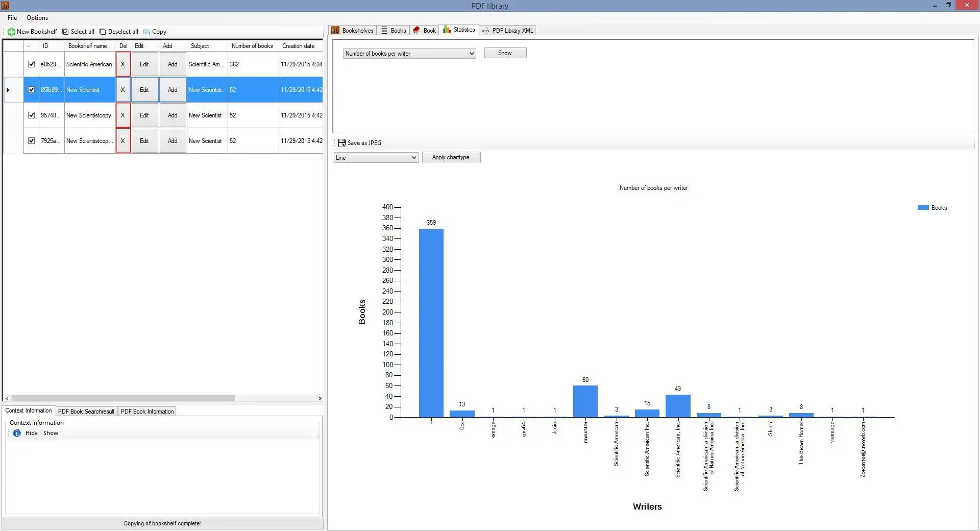980x531 pixels.
Task: Delete the New Scientistcopy bookshelf with X
Action: tap(123, 115)
